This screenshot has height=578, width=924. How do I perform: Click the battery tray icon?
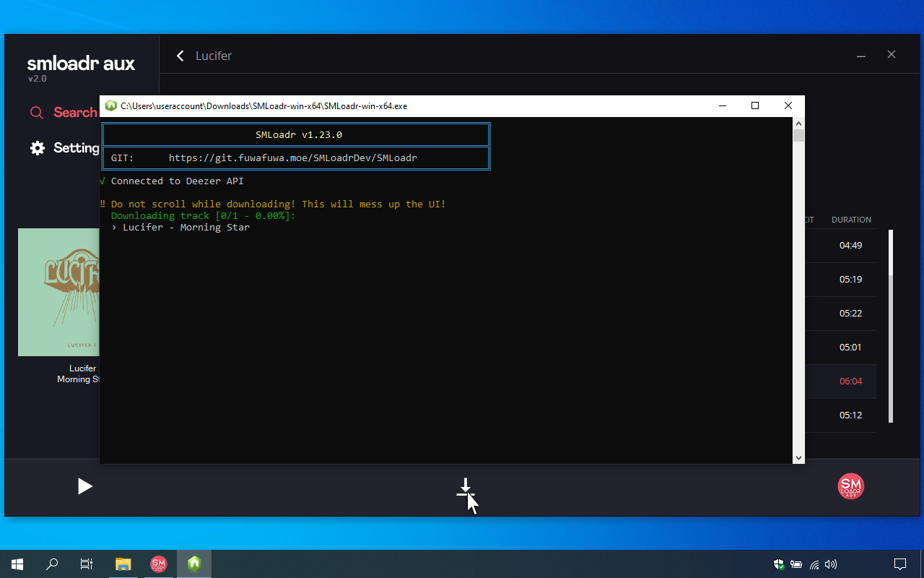click(796, 564)
